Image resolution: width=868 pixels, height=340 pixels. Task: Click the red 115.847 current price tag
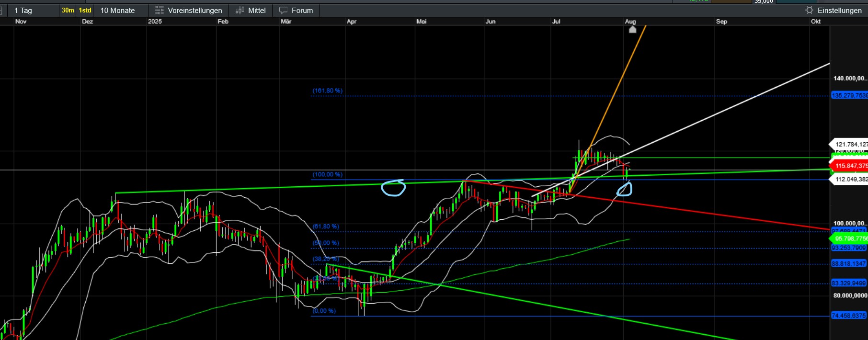click(x=849, y=166)
